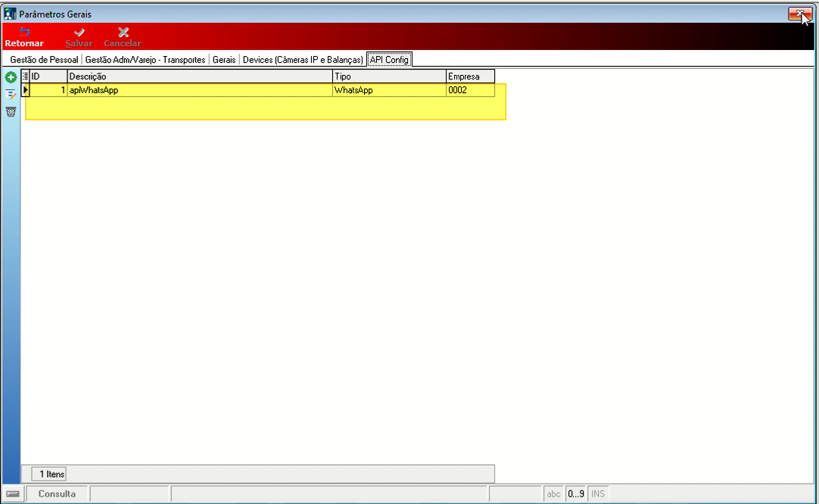This screenshot has height=504, width=819.
Task: Click the ID cell with value 1
Action: (x=48, y=90)
